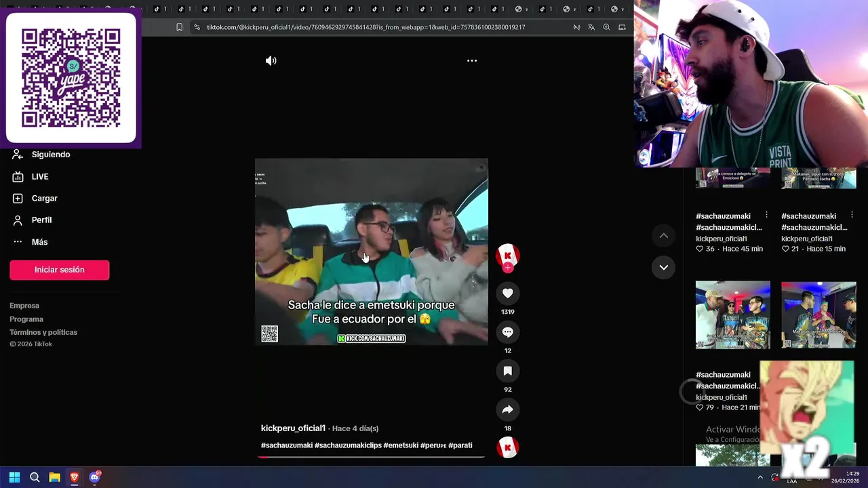Image resolution: width=868 pixels, height=488 pixels.
Task: Like the video with the heart icon
Action: point(507,293)
